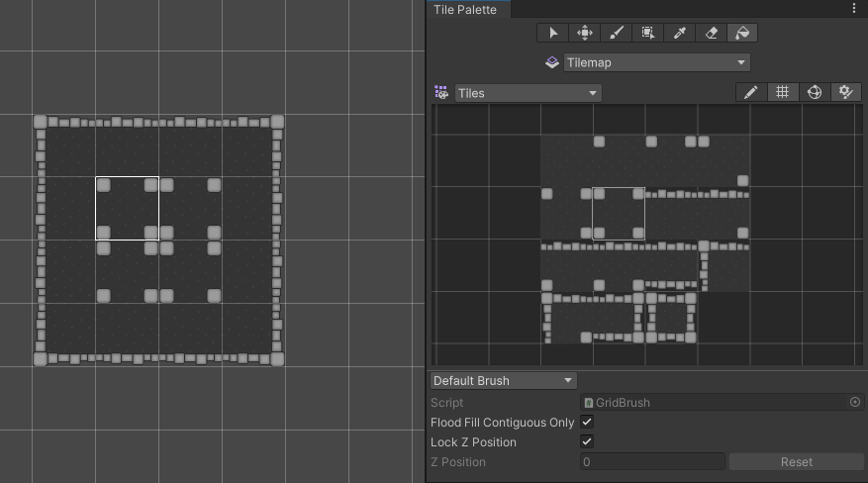868x483 pixels.
Task: Uncheck Flood Fill Contiguous Only
Action: point(587,423)
